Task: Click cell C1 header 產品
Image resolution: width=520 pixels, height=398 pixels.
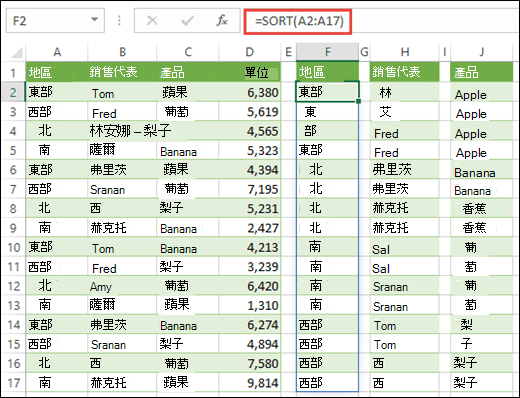Action: (188, 72)
